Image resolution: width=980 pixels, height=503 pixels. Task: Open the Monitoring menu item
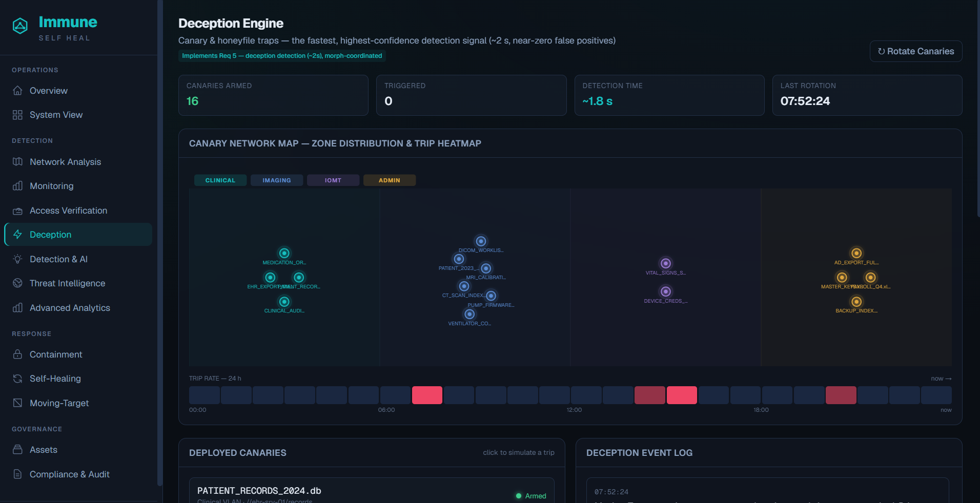click(x=78, y=186)
